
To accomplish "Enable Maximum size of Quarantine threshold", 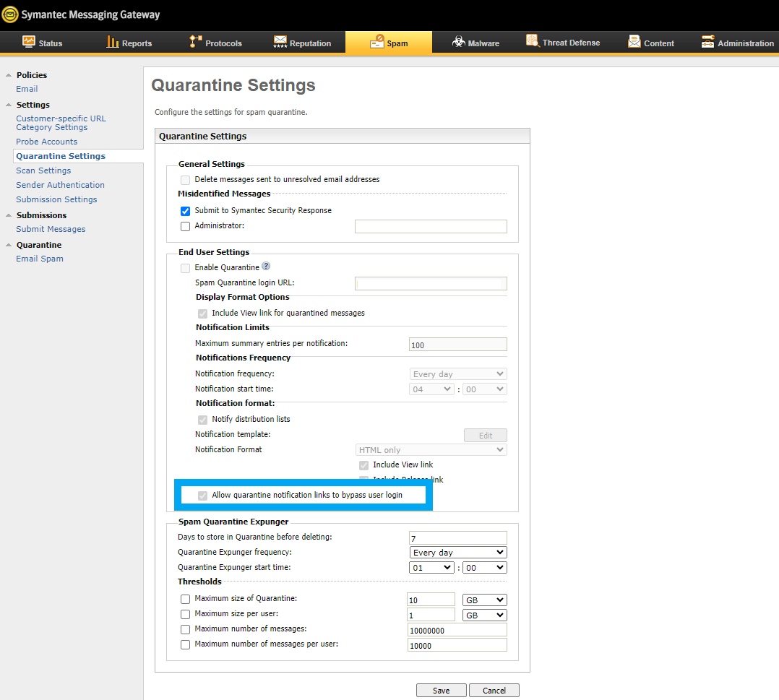I will 186,599.
